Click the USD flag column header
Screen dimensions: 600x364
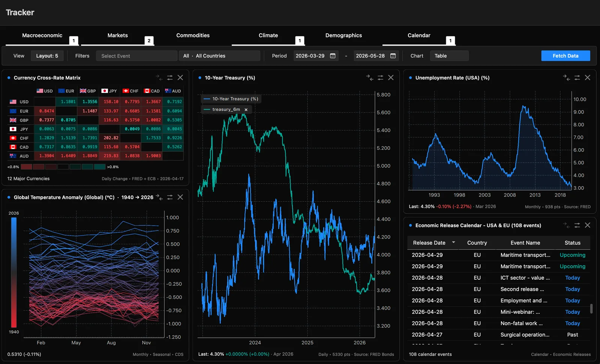pyautogui.click(x=45, y=91)
